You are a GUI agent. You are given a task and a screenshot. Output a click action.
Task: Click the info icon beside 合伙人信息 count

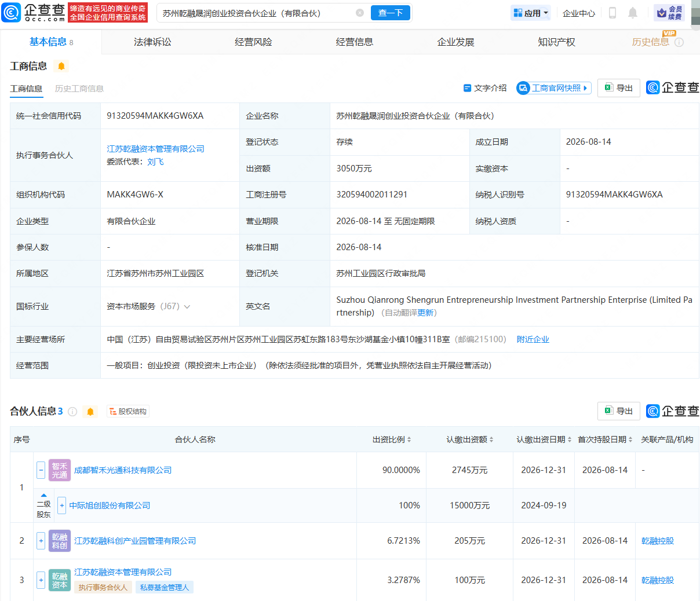[72, 412]
